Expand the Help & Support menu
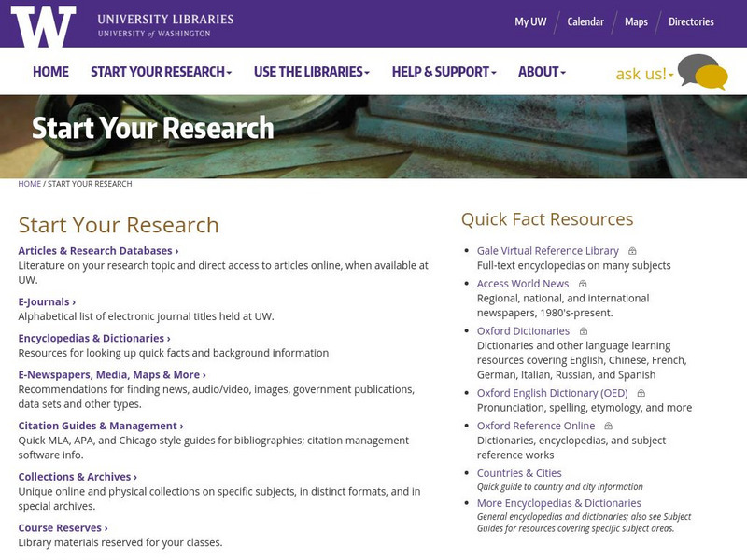 (x=444, y=72)
